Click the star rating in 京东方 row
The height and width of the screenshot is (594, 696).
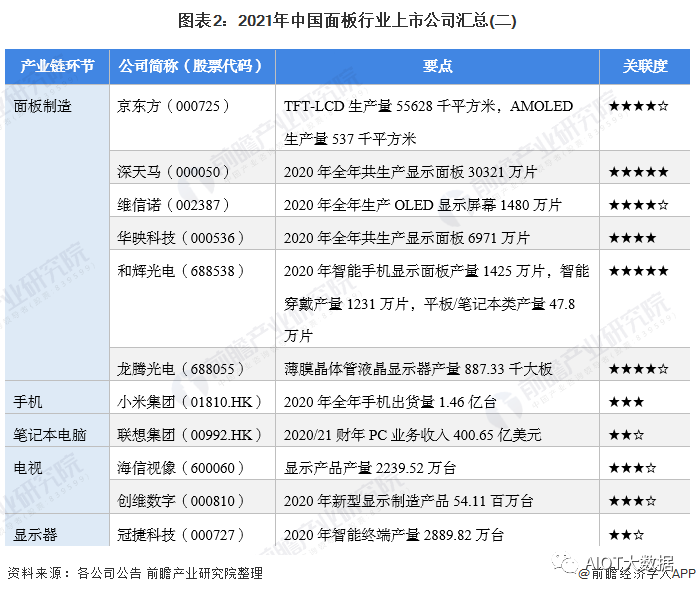pos(645,106)
